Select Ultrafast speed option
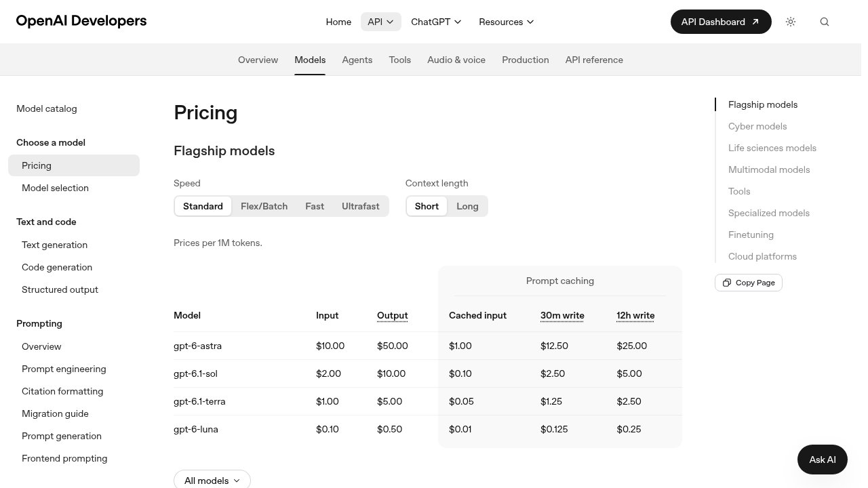This screenshot has height=488, width=868. (361, 206)
